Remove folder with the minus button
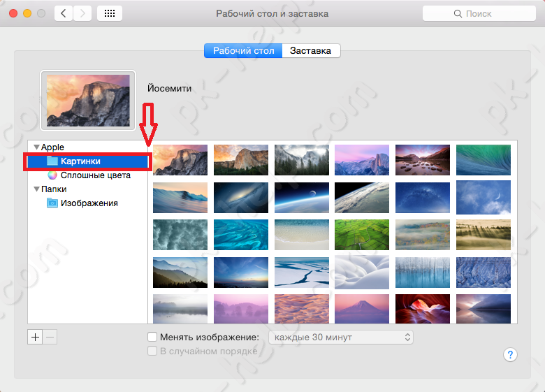545x392 pixels. point(50,337)
